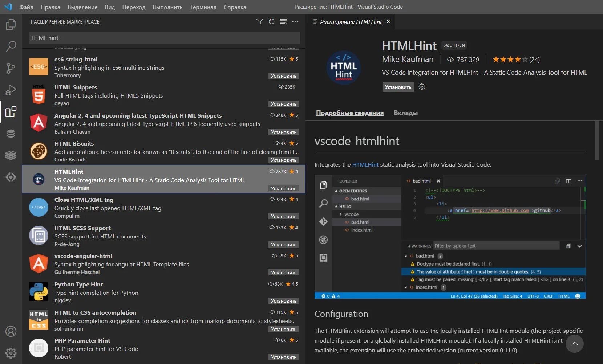The height and width of the screenshot is (364, 603).
Task: Install the HTML Snippets extension
Action: (284, 104)
